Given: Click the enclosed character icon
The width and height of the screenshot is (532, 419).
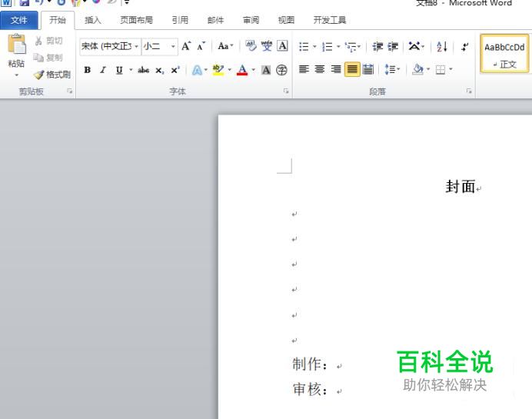Looking at the screenshot, I should [281, 70].
